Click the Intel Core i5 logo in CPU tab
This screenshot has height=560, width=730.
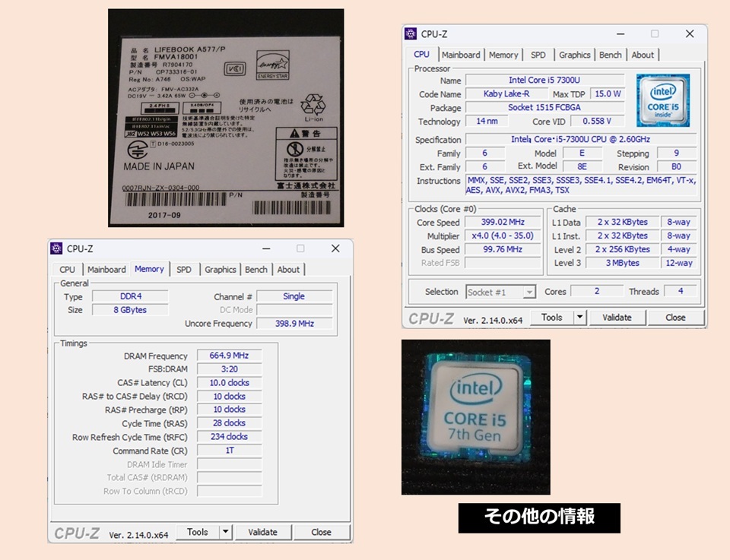(663, 100)
